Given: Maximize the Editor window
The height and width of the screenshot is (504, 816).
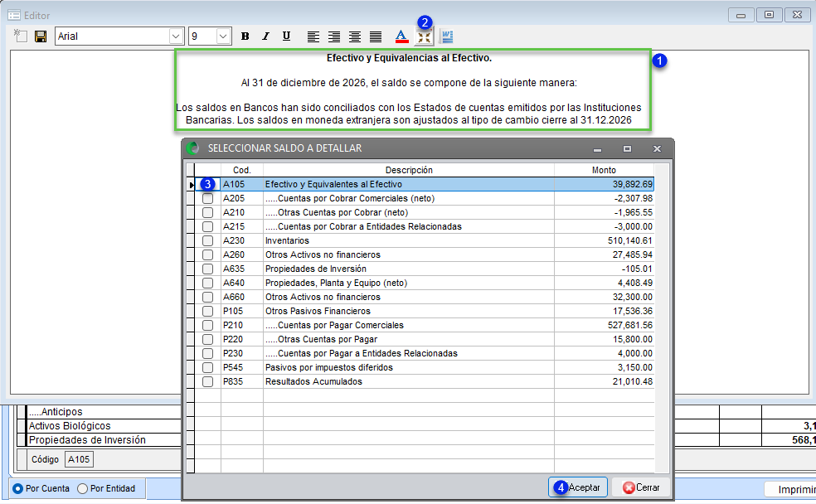Looking at the screenshot, I should [x=770, y=15].
